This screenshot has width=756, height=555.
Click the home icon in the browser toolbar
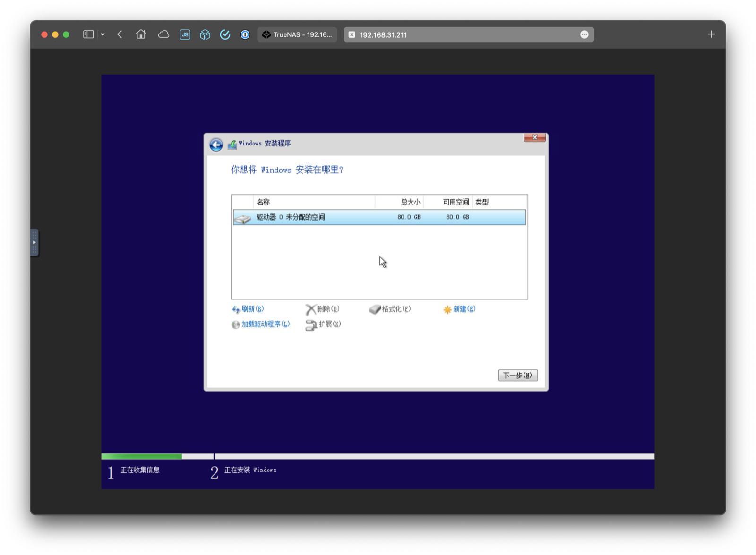point(141,34)
